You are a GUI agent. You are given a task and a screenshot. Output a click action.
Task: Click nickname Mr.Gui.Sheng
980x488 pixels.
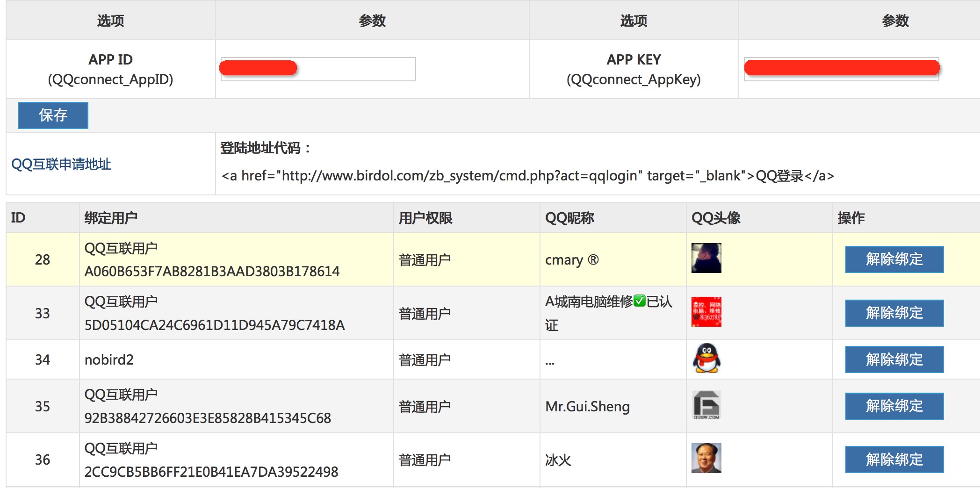(x=588, y=407)
